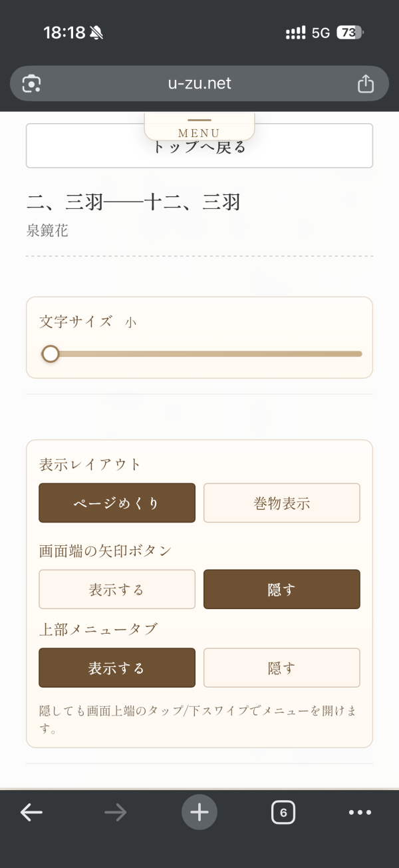Hide the 上部メニュータブ by tapping 隠す

(282, 668)
